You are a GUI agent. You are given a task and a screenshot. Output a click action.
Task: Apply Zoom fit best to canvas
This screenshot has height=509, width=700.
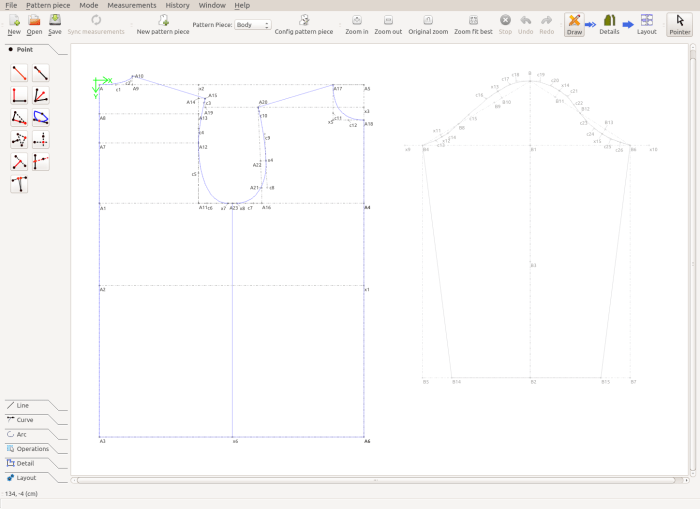[473, 25]
